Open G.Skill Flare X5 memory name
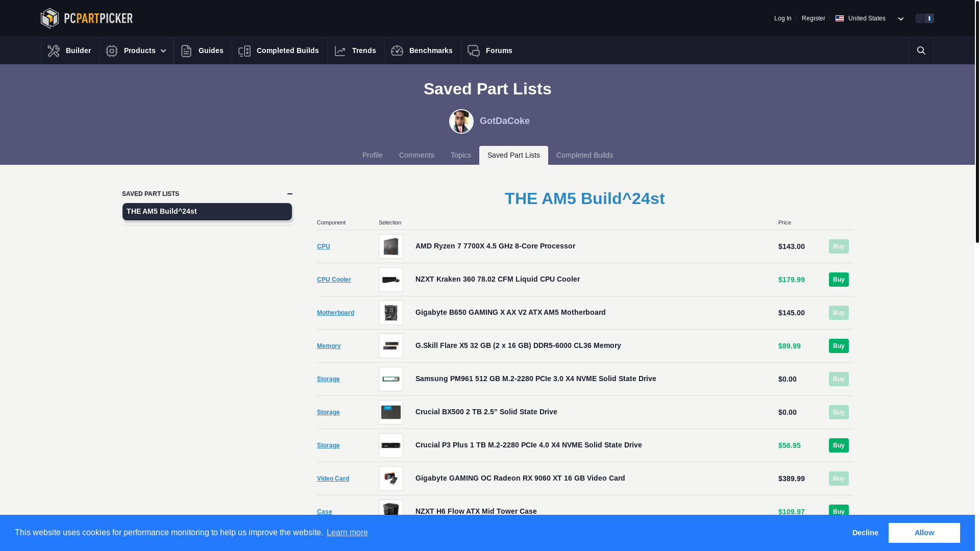Image resolution: width=980 pixels, height=551 pixels. (x=518, y=345)
